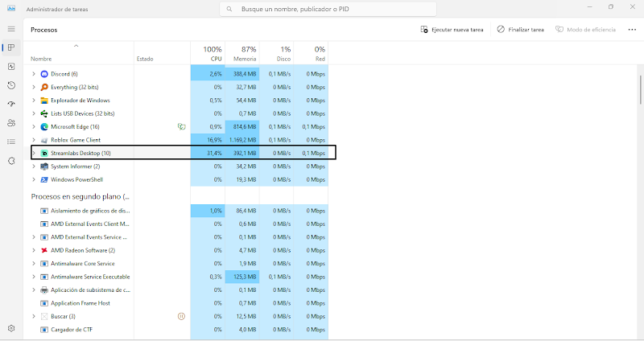Expand the Windows PowerShell process
Screen dimensions: 644x341
tap(34, 179)
